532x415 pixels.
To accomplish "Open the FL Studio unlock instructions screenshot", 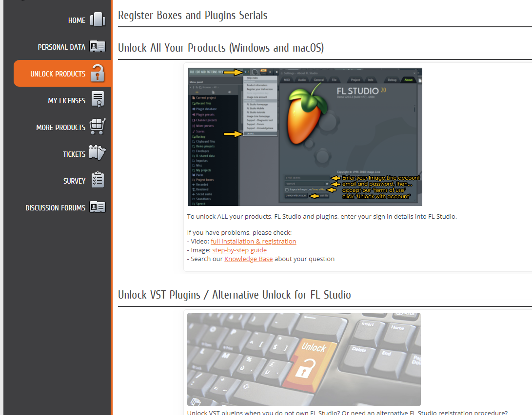I will coord(305,137).
